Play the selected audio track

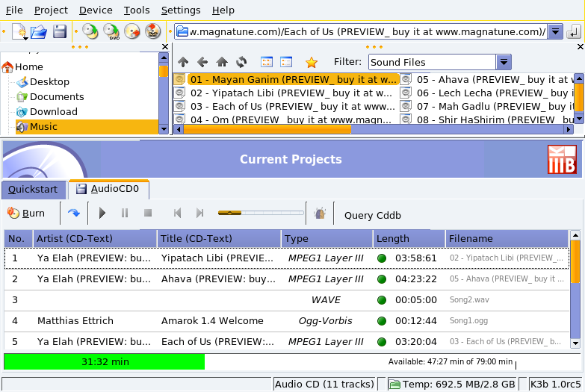[102, 213]
